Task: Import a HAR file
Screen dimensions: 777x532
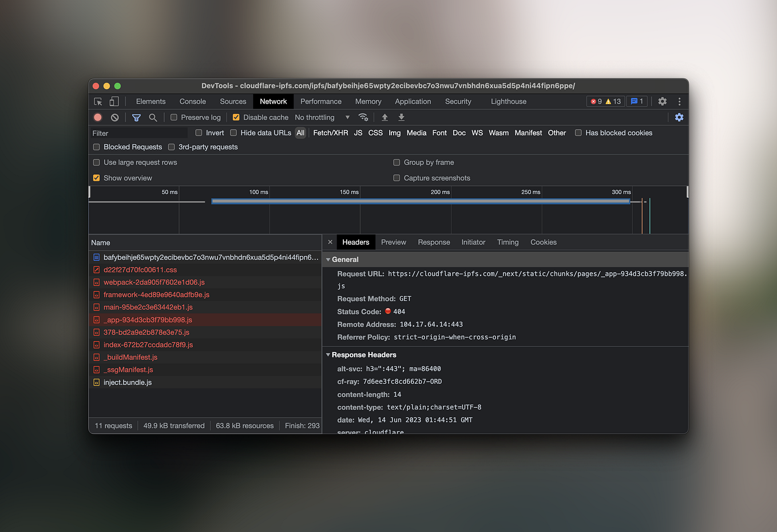Action: point(384,117)
